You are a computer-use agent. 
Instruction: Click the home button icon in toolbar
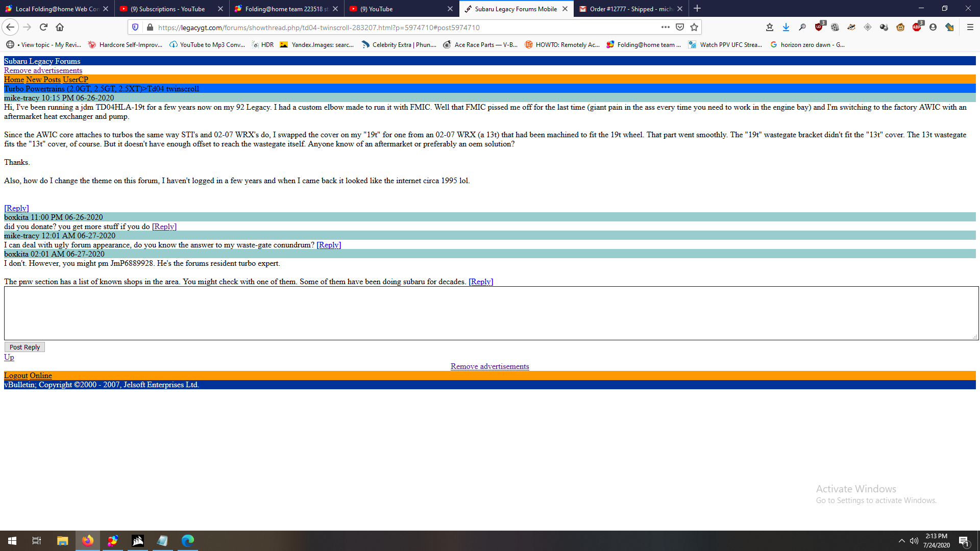[59, 28]
